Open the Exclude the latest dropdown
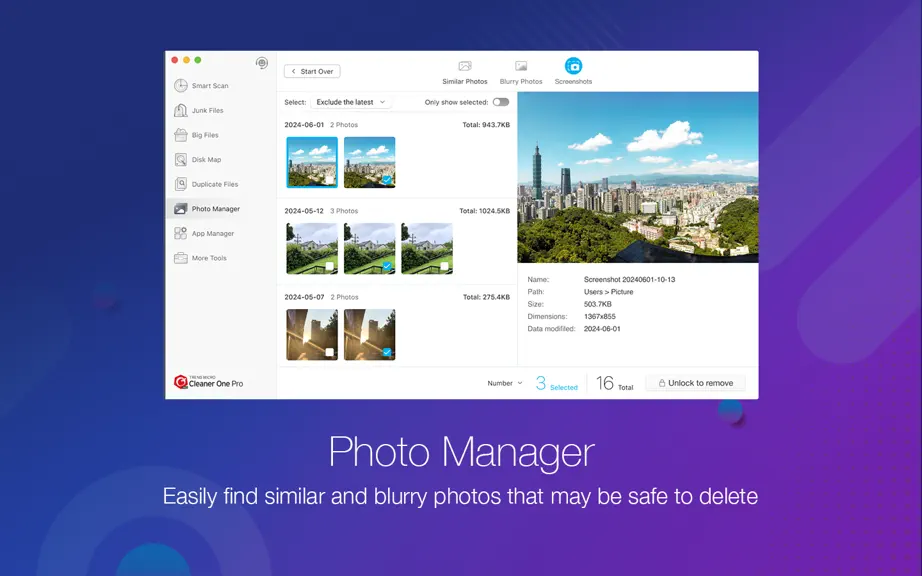 [x=350, y=102]
